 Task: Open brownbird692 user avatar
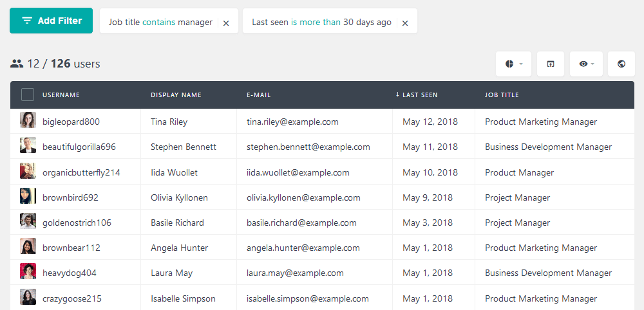click(x=28, y=196)
